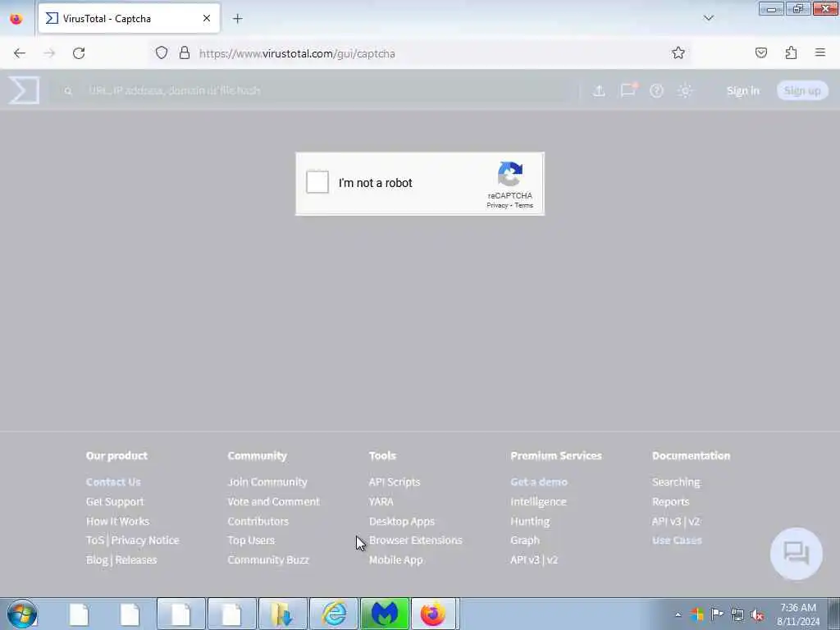Open the Community Buzz link

(x=268, y=559)
